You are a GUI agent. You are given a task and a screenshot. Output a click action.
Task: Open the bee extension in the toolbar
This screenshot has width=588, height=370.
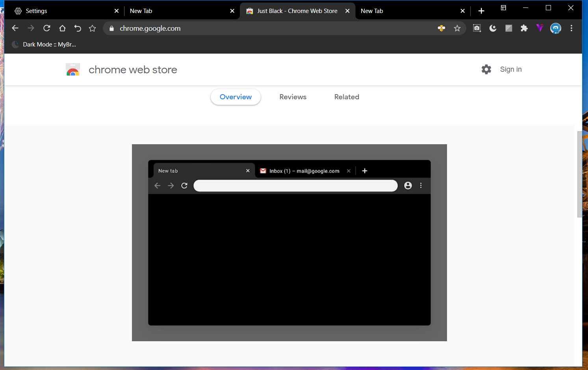[441, 28]
